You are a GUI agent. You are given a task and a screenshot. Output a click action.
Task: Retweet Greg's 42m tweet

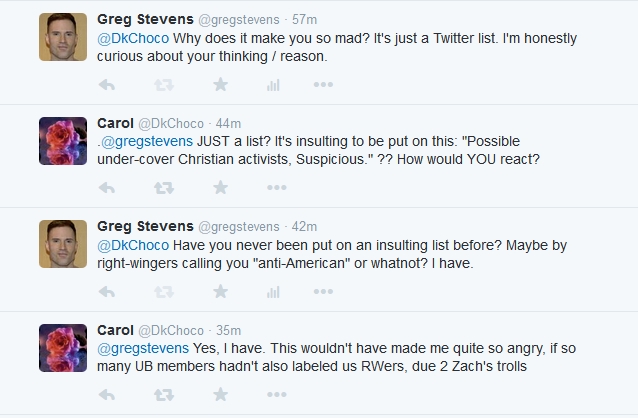coord(164,291)
